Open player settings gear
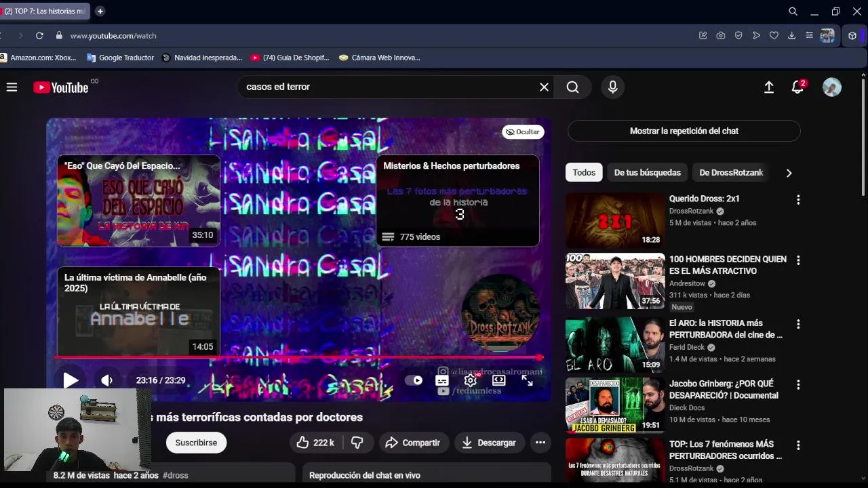Screen dimensions: 868x488 [470, 380]
